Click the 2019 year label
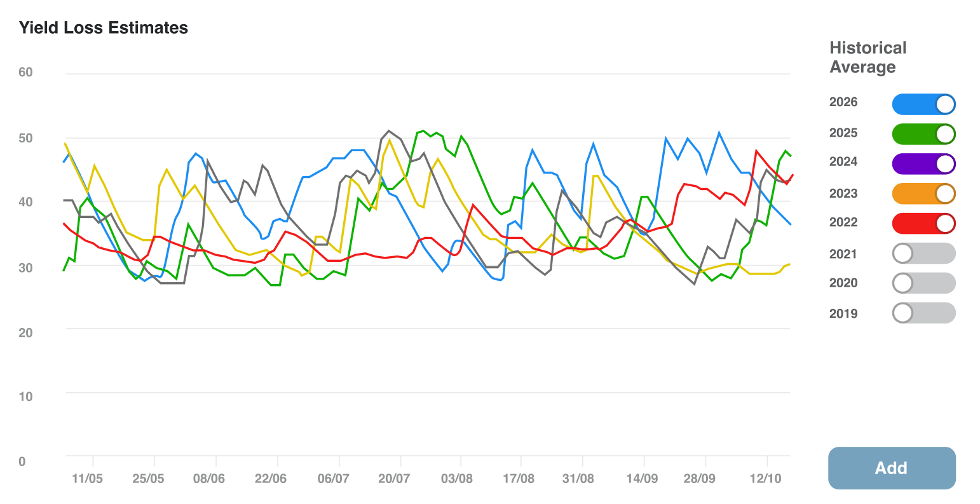 [843, 313]
